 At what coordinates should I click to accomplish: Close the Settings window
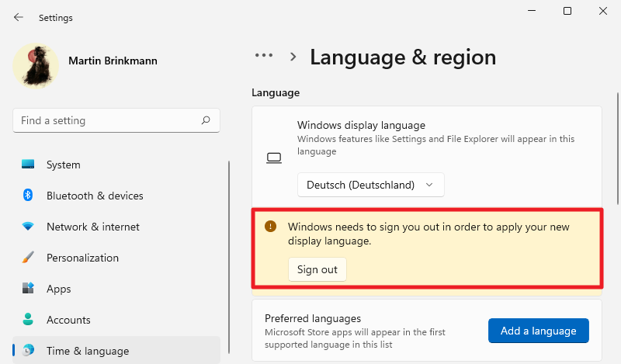click(x=603, y=11)
